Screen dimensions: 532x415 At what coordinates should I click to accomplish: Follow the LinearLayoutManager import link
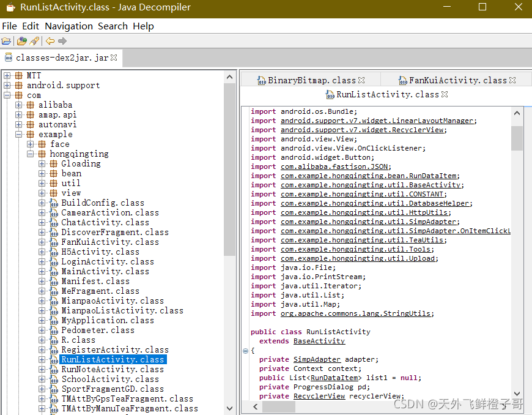point(377,121)
